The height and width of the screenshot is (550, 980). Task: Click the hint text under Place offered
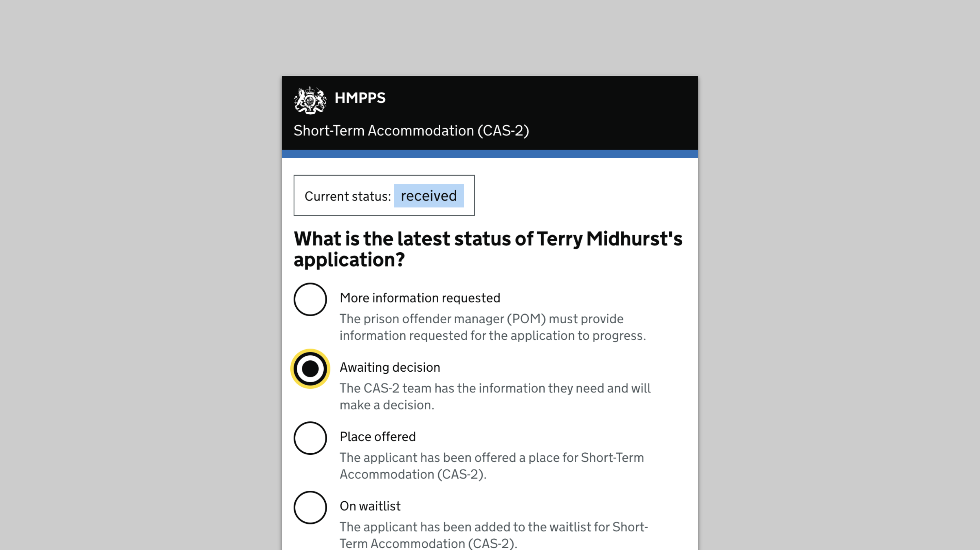pos(491,466)
